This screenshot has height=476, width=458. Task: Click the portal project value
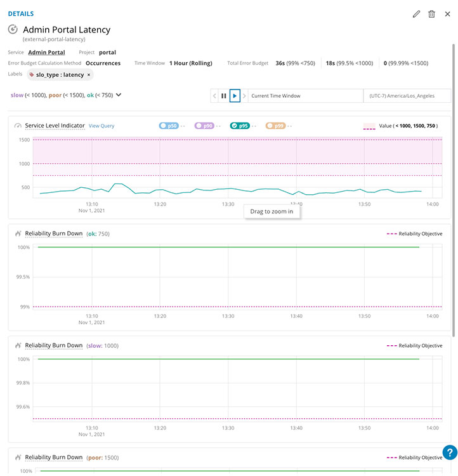tap(107, 52)
